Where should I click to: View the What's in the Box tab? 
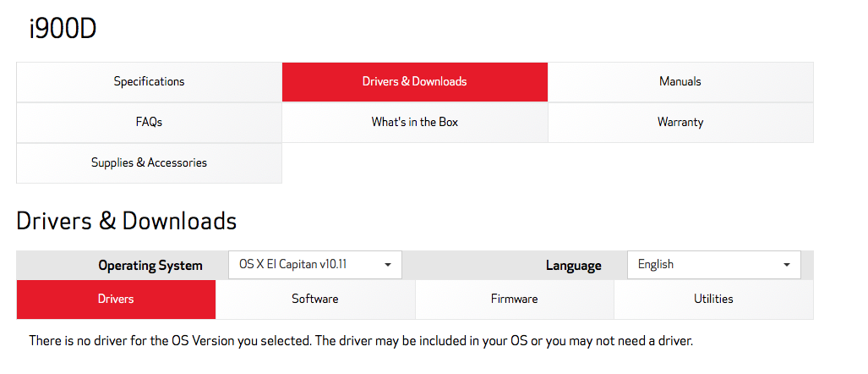coord(415,123)
